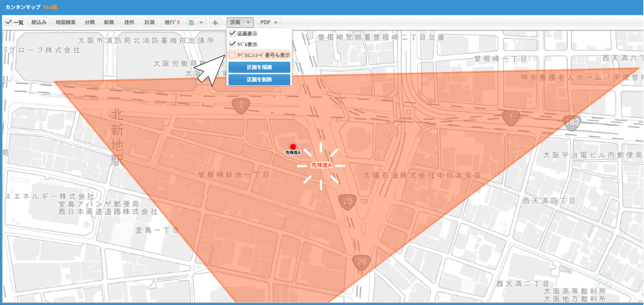644x305 pixels.
Task: Click 堂島アバンザ郵便局 label
Action: [x=99, y=204]
